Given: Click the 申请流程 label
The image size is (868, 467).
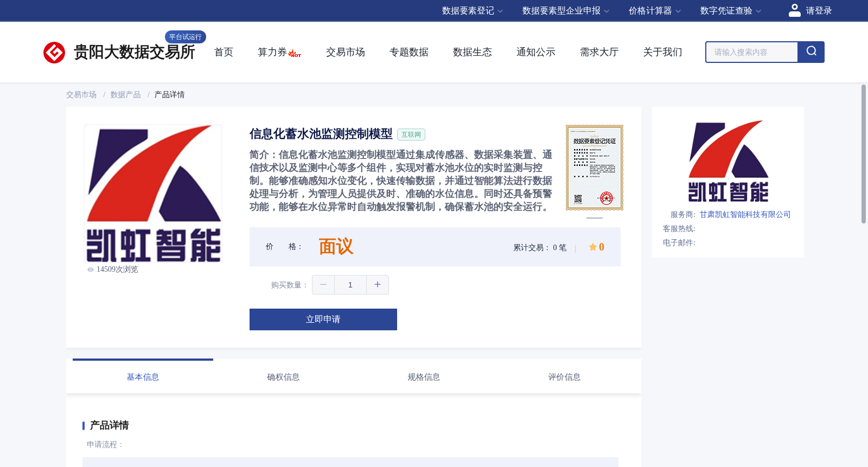Looking at the screenshot, I should (105, 445).
